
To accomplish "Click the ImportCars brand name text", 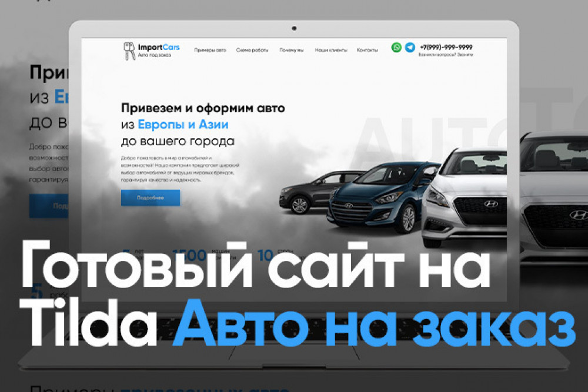I will (159, 47).
